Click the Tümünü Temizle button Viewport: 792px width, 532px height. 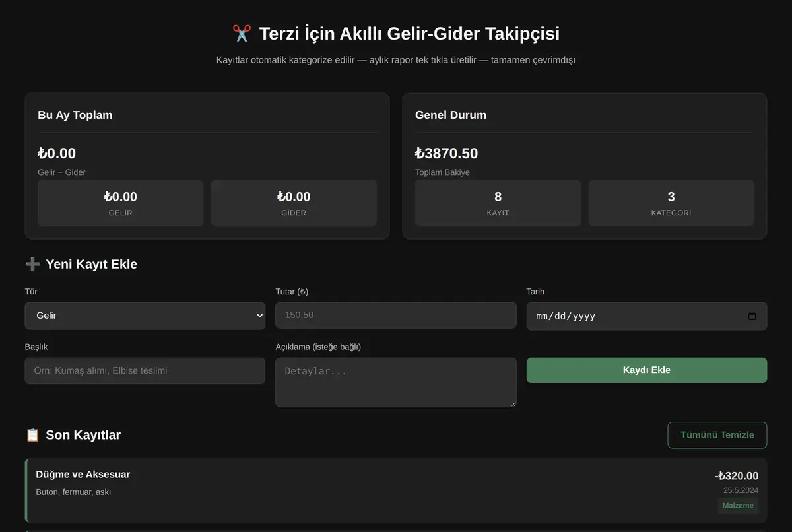click(717, 435)
